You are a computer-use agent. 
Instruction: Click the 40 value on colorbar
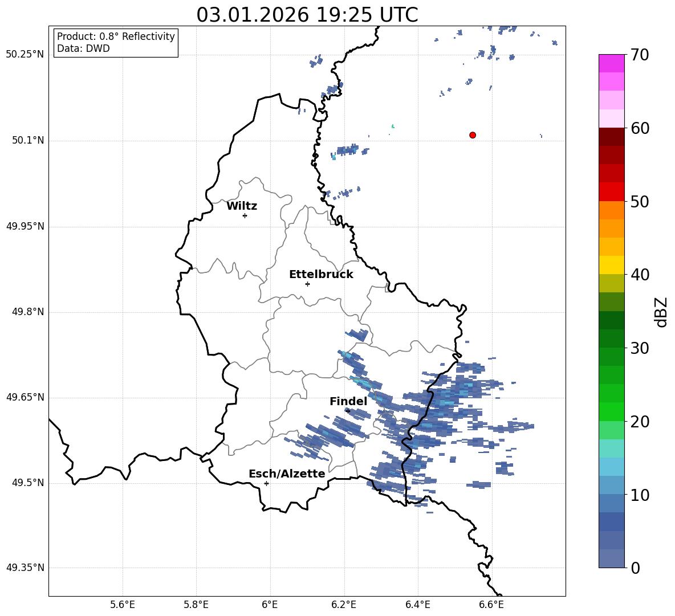coord(640,275)
